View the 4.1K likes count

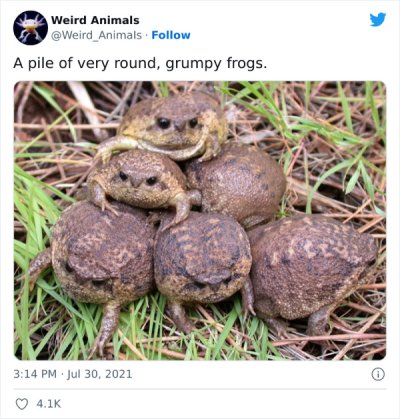[x=49, y=404]
